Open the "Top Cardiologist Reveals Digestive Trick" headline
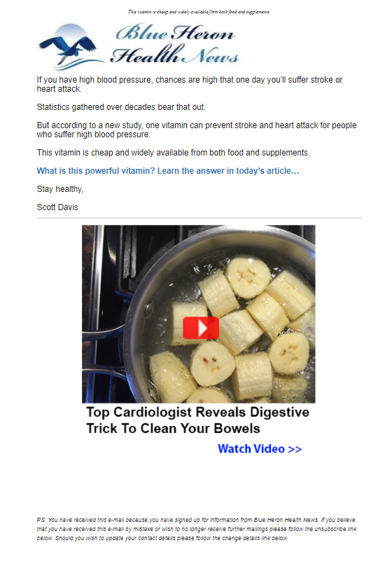The image size is (392, 571). pos(197,420)
